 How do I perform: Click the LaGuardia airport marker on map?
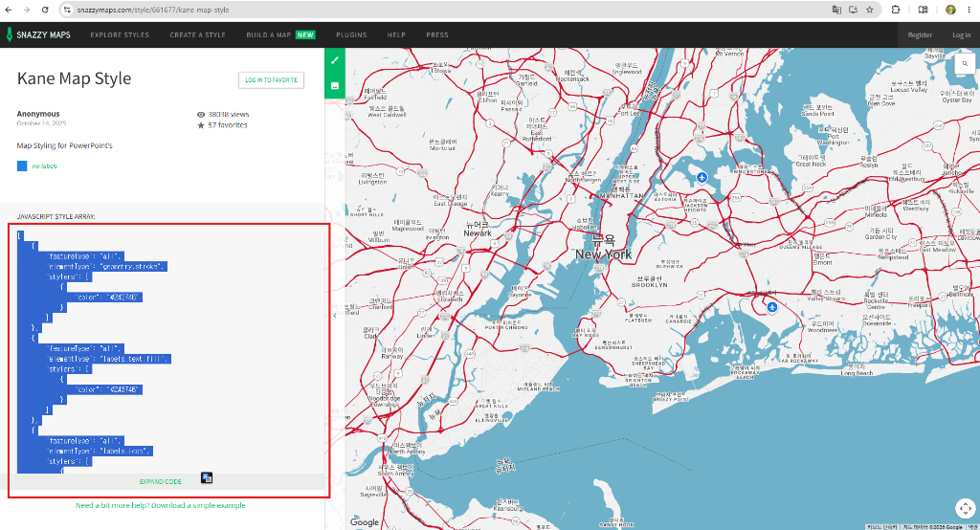[x=702, y=178]
